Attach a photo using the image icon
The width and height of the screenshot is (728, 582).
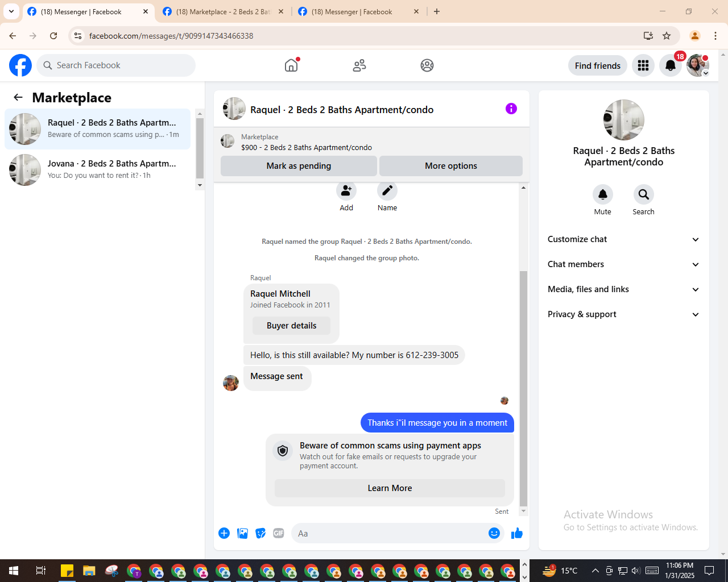pyautogui.click(x=242, y=533)
